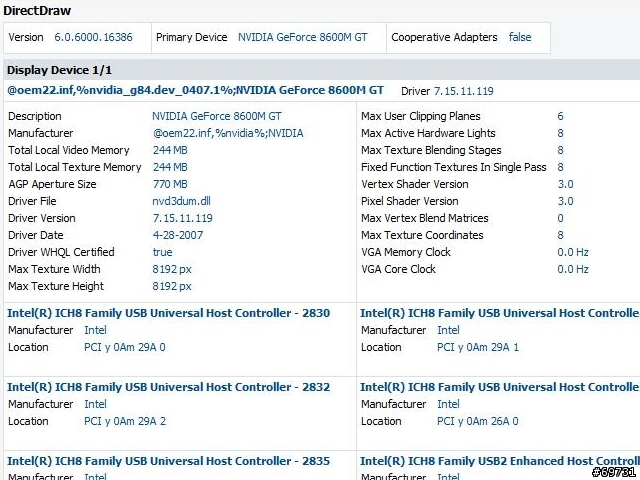This screenshot has width=640, height=480.
Task: Click the Driver 7.15.11.119 label beside device title
Action: 447,91
